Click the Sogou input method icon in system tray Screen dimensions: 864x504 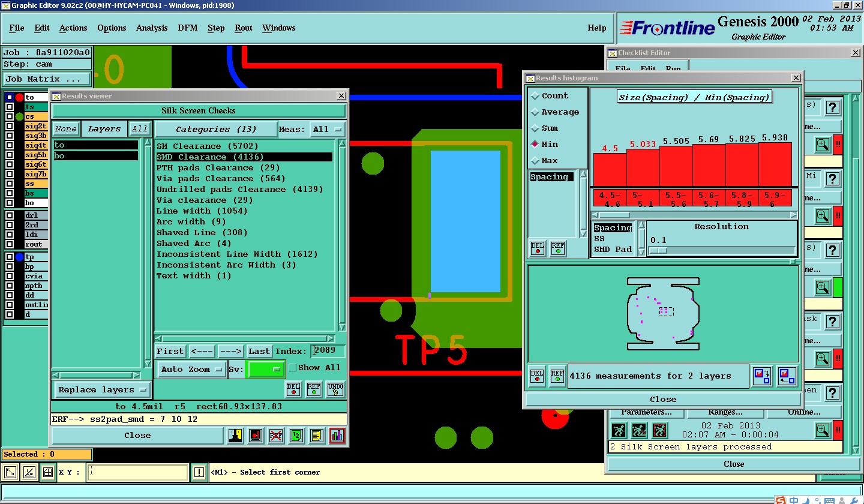pyautogui.click(x=780, y=500)
